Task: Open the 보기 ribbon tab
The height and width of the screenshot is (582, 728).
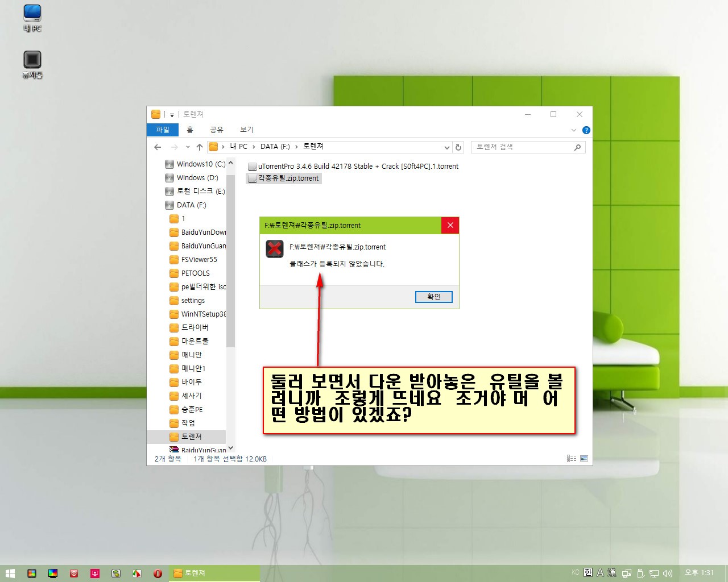Action: click(x=247, y=130)
